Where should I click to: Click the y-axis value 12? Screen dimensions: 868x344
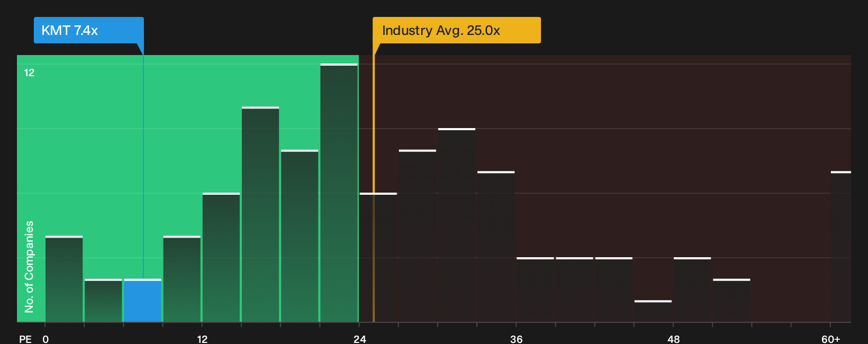pos(29,73)
